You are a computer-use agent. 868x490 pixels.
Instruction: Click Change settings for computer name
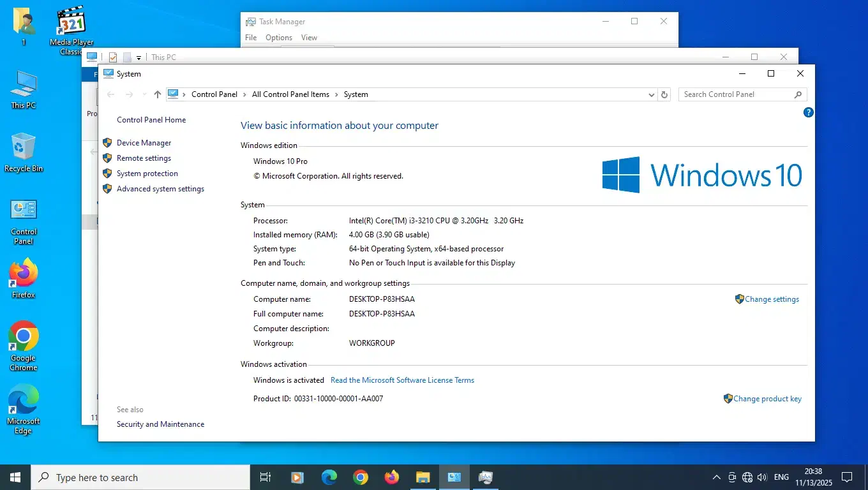coord(772,299)
